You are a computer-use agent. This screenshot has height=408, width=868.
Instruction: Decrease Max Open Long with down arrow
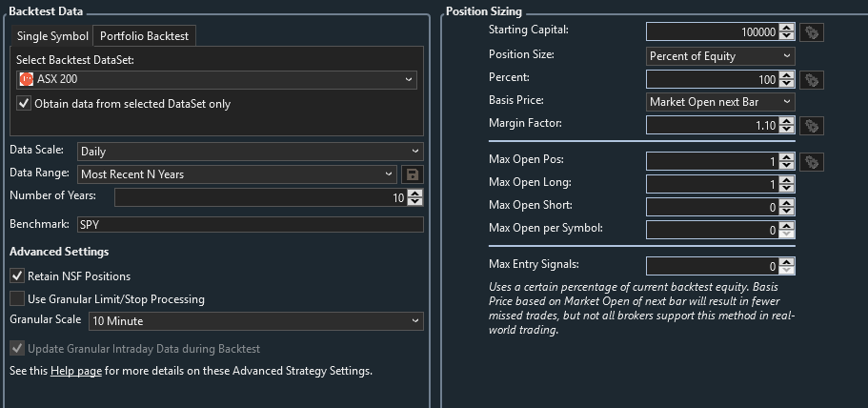coord(786,188)
